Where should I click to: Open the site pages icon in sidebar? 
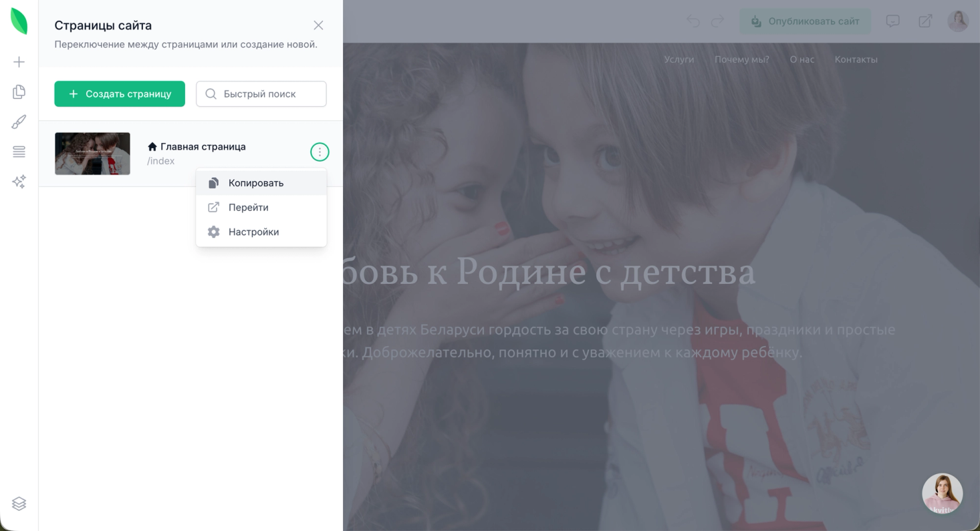point(19,92)
